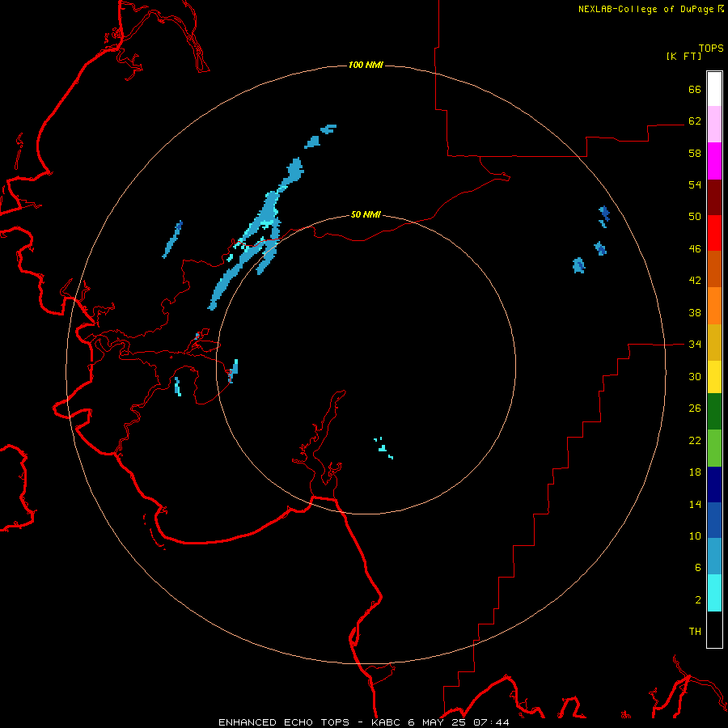Click the 46 legend value
This screenshot has height=728, width=728.
click(x=695, y=249)
